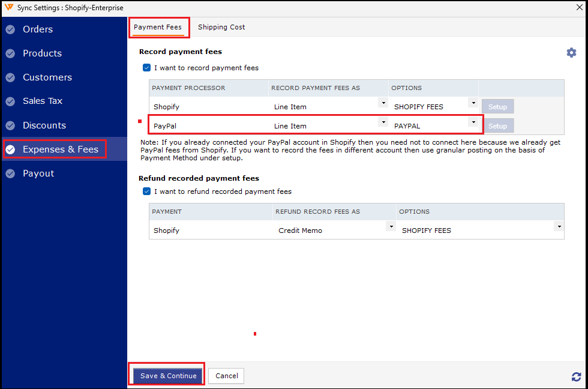This screenshot has height=389, width=588.
Task: Expand the Credit Memo refund dropdown
Action: pyautogui.click(x=391, y=228)
